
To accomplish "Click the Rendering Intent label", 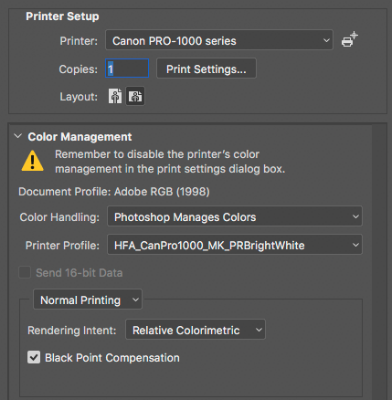I will [72, 330].
